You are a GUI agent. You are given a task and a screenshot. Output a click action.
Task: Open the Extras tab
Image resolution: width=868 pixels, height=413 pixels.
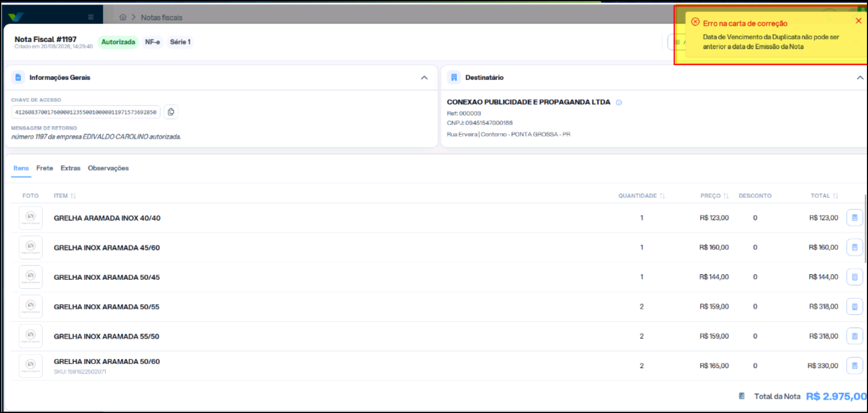point(71,168)
